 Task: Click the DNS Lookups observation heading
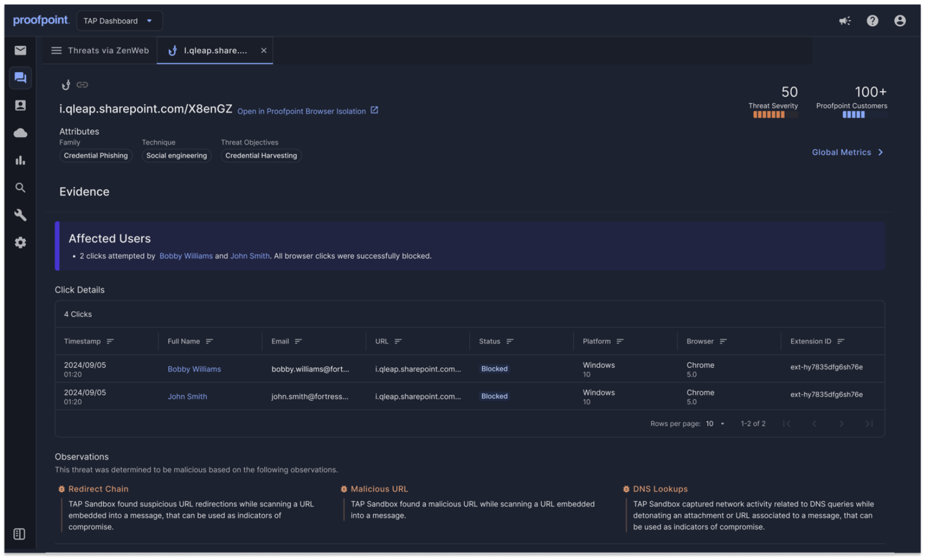(660, 489)
